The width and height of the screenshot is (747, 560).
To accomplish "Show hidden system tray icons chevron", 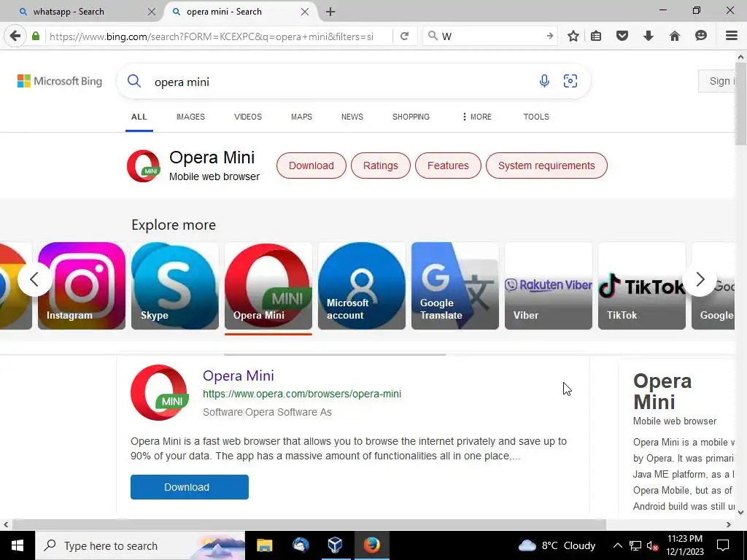I will 617,545.
